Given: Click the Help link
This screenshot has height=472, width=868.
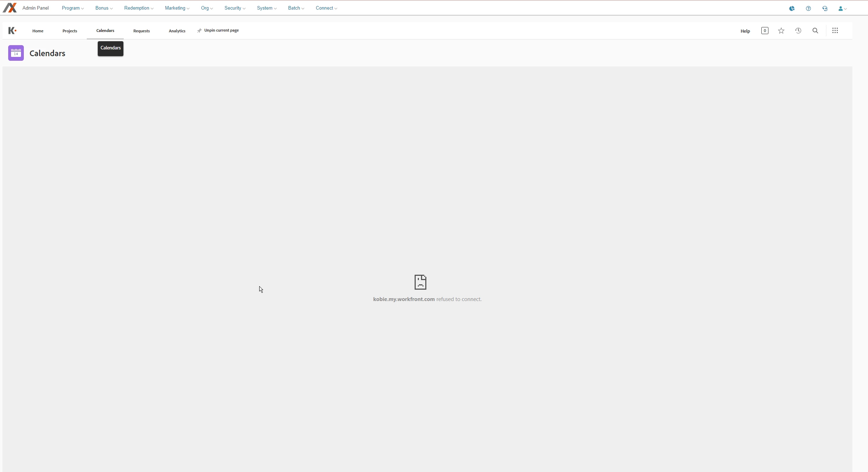Looking at the screenshot, I should tap(745, 31).
